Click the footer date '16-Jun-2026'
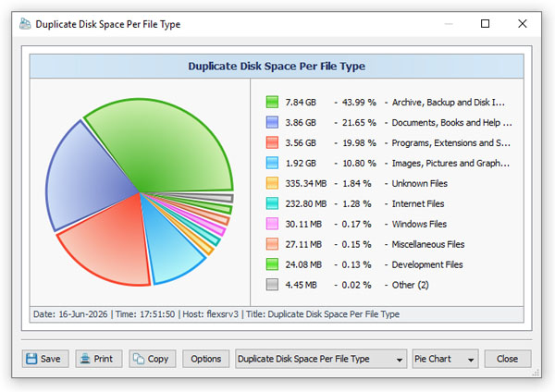555x392 pixels. (83, 314)
